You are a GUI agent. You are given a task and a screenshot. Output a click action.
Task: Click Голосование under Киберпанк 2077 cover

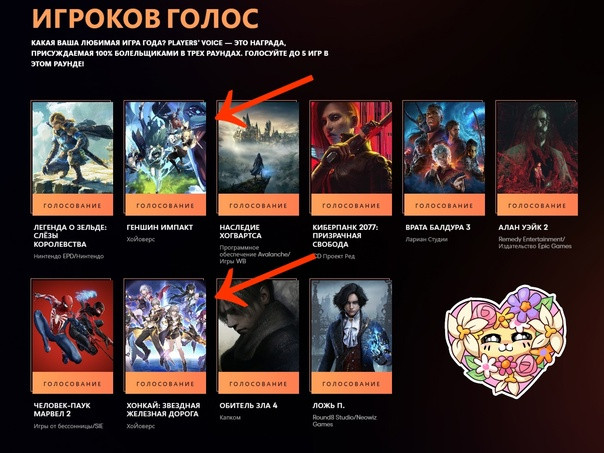coord(351,205)
